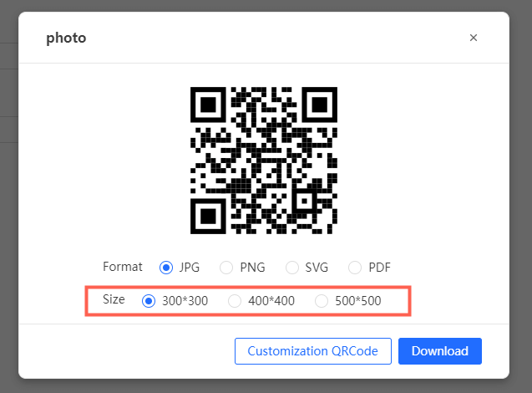Click the 'photo' dialog title
The height and width of the screenshot is (393, 532).
[x=66, y=38]
